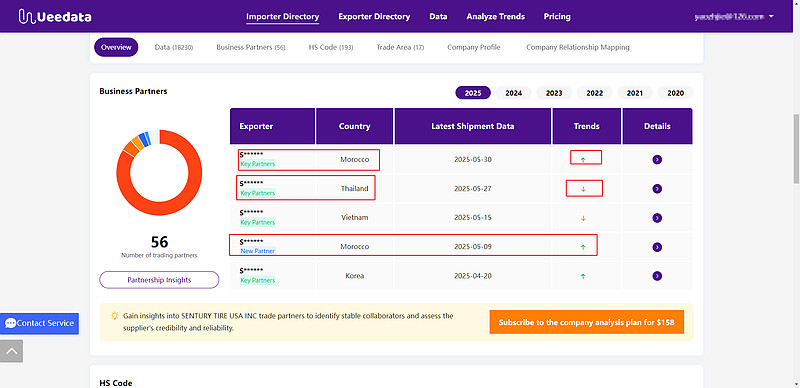Open details arrow for Vietnam row
Viewport: 800px width, 388px height.
coord(657,218)
